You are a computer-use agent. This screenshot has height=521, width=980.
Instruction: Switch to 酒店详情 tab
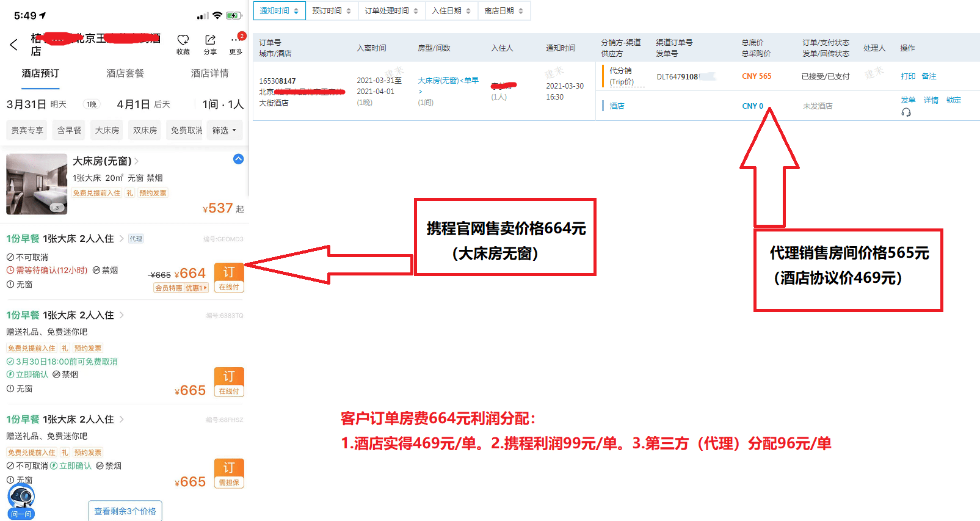click(x=209, y=73)
